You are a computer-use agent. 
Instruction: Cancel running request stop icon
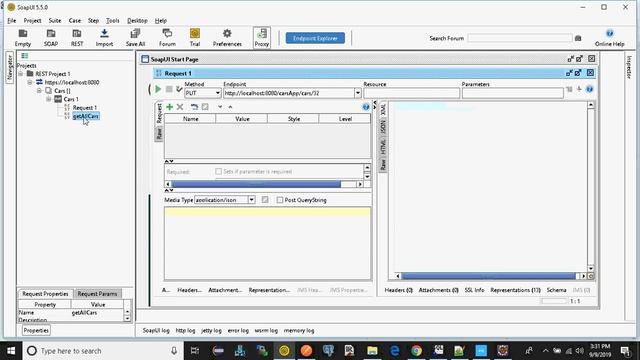pyautogui.click(x=169, y=89)
